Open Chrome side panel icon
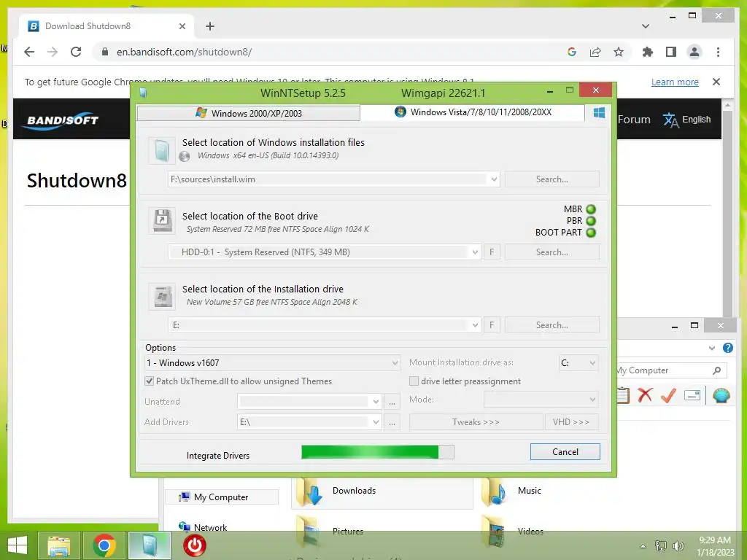 671,52
